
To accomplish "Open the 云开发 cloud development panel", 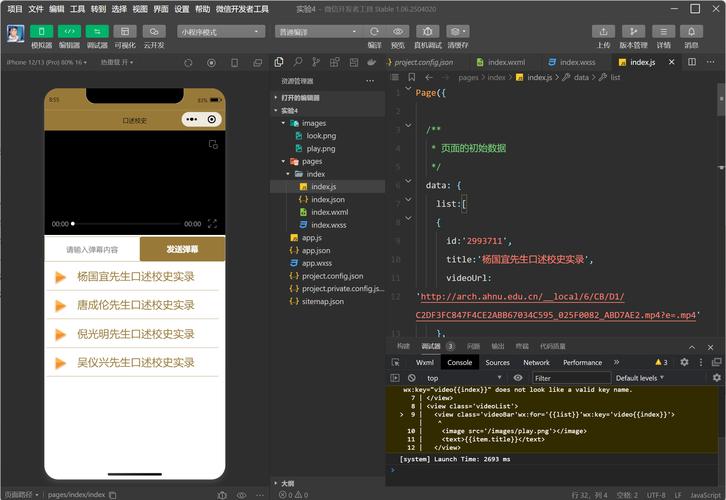I will [154, 31].
